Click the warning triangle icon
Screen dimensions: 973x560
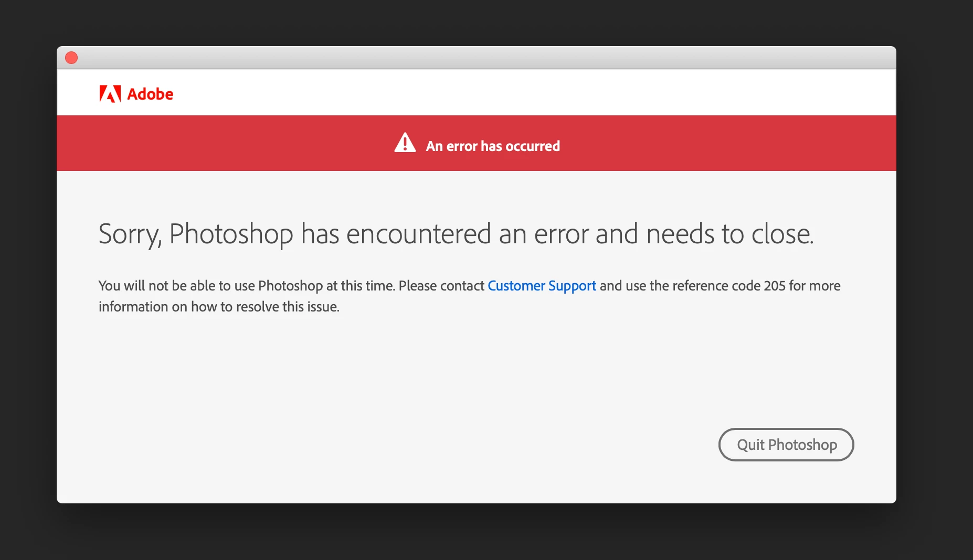pyautogui.click(x=405, y=143)
